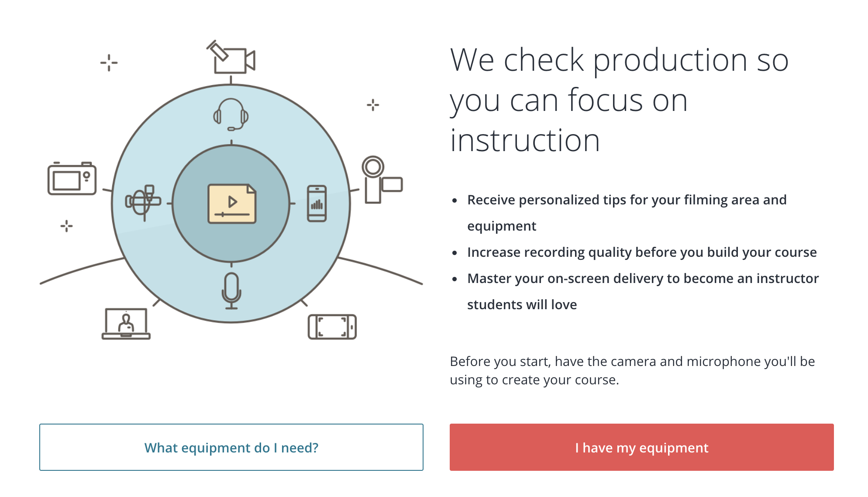Click the video file play icon

pyautogui.click(x=232, y=204)
